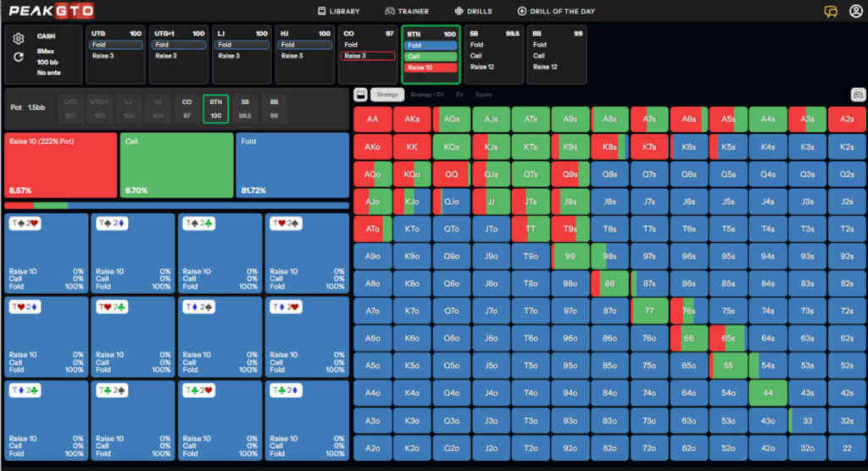Click the SB 99.5 stack box in pot row
This screenshot has height=471, width=868.
pyautogui.click(x=245, y=109)
